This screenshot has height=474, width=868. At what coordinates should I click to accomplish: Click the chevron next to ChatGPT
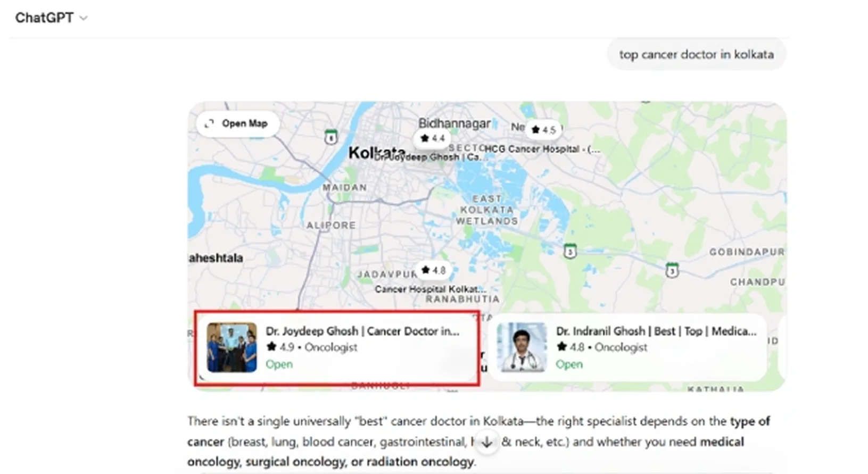[84, 18]
